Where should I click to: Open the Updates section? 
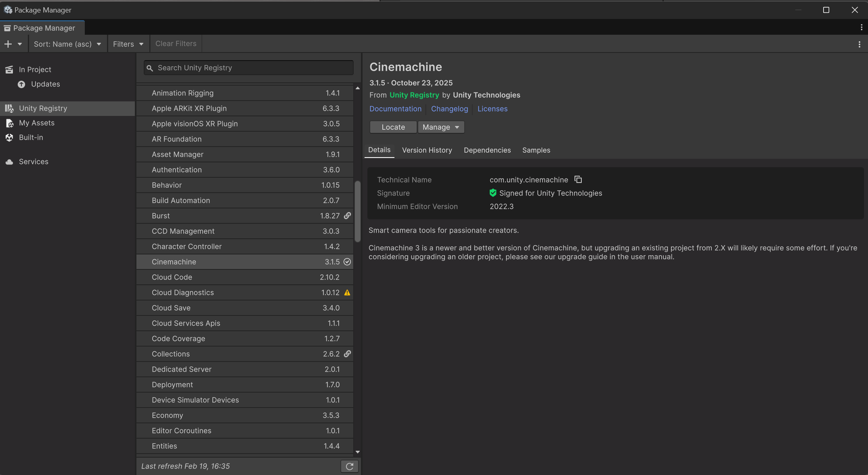tap(45, 84)
